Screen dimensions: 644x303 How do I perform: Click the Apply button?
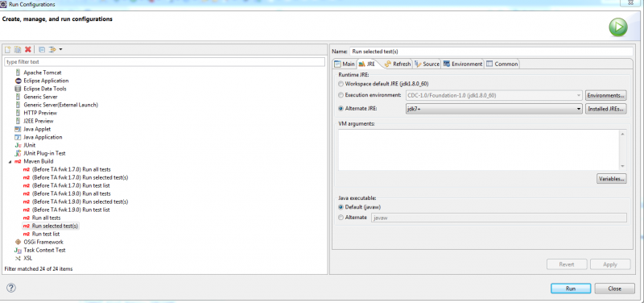pos(610,264)
